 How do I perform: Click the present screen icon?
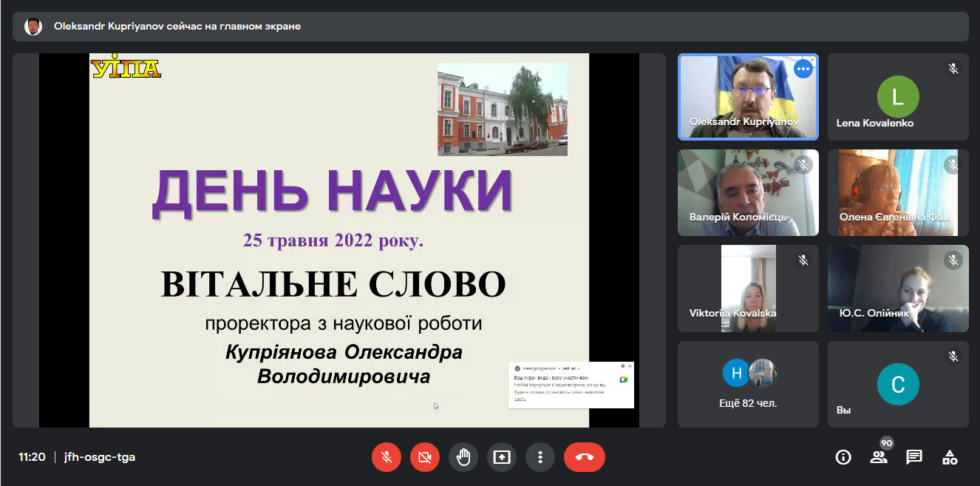[x=502, y=457]
